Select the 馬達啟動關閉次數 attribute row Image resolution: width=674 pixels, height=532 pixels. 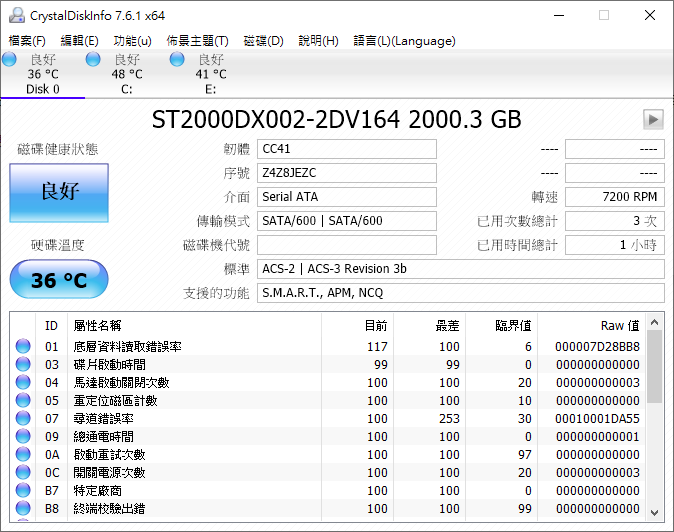tap(328, 382)
